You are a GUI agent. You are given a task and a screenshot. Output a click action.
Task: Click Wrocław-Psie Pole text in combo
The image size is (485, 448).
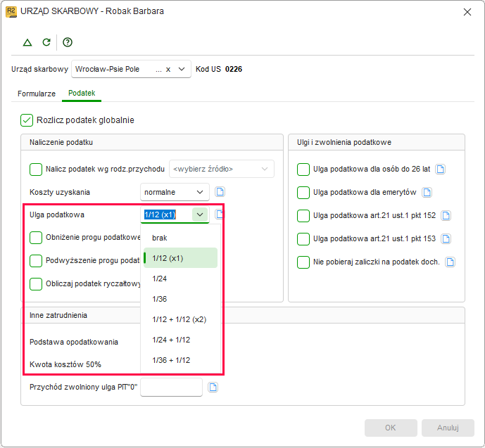(107, 69)
